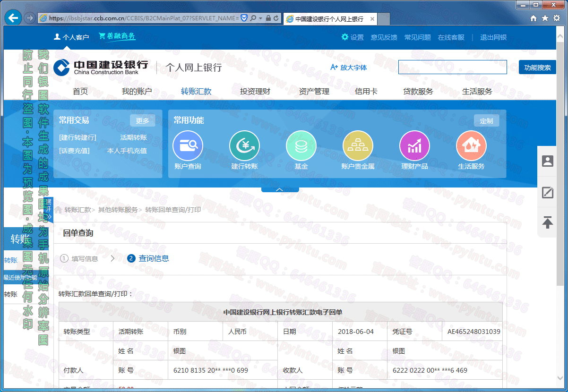Click the 本人手机充值 quick link
Viewport: 568px width, 392px height.
[x=127, y=151]
